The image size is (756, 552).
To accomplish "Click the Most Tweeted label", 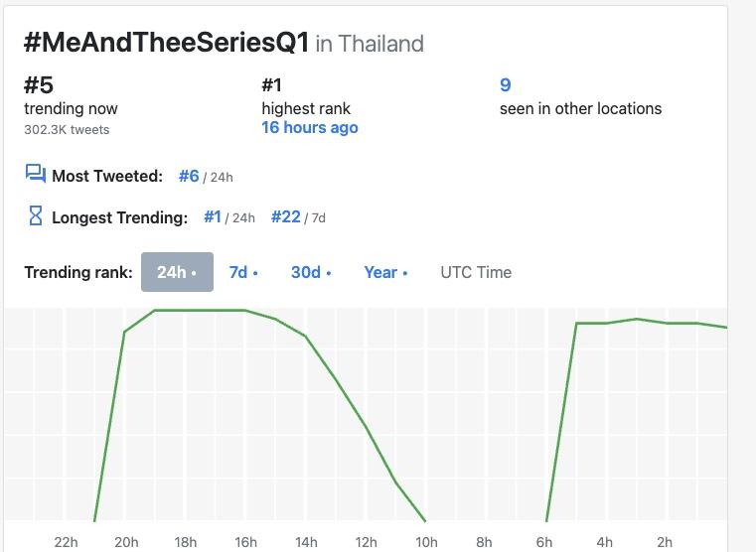I will coord(107,176).
